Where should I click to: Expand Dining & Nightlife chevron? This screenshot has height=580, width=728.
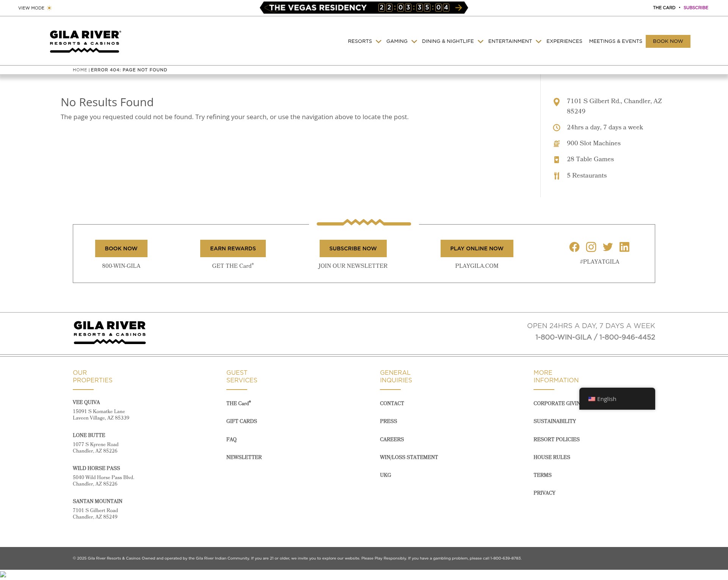[480, 42]
